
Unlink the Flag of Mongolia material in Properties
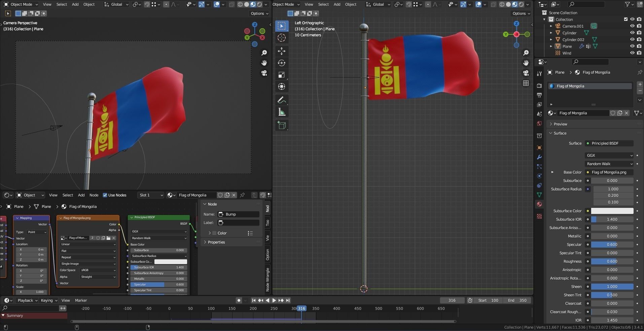pos(627,113)
